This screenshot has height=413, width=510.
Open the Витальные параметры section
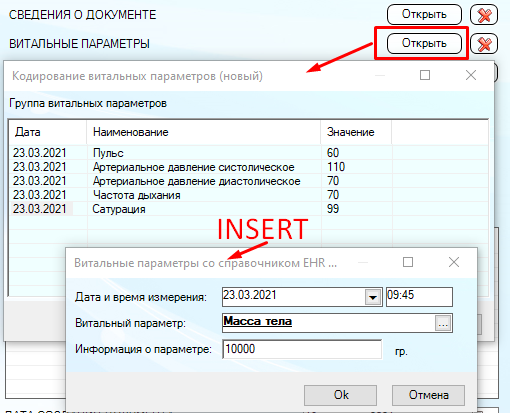pyautogui.click(x=424, y=43)
